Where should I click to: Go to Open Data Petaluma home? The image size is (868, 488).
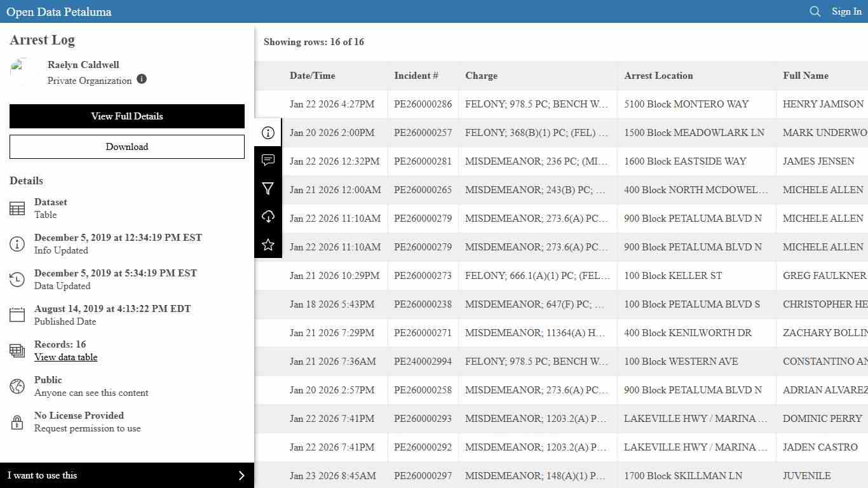59,12
